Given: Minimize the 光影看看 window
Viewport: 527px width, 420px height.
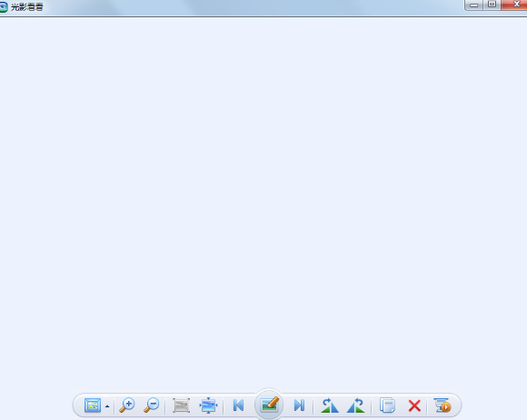Looking at the screenshot, I should click(x=474, y=5).
